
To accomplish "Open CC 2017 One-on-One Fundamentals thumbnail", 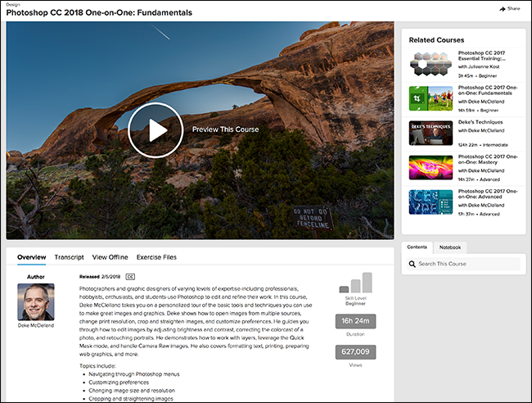I will point(431,98).
